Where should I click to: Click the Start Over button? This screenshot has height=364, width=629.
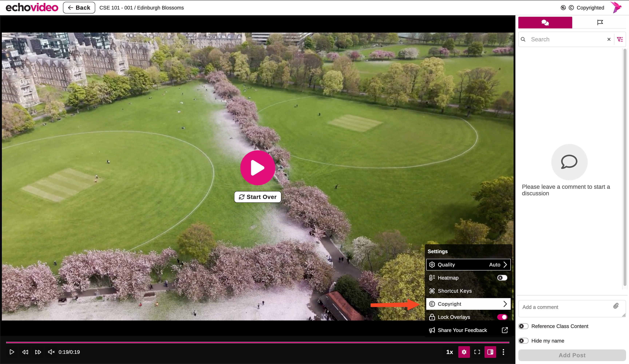(x=258, y=197)
